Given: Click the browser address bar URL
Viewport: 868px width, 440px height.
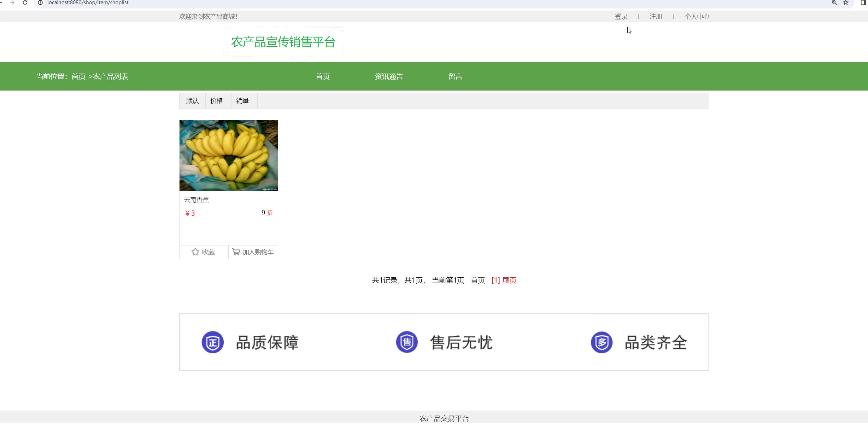Looking at the screenshot, I should pyautogui.click(x=88, y=2).
